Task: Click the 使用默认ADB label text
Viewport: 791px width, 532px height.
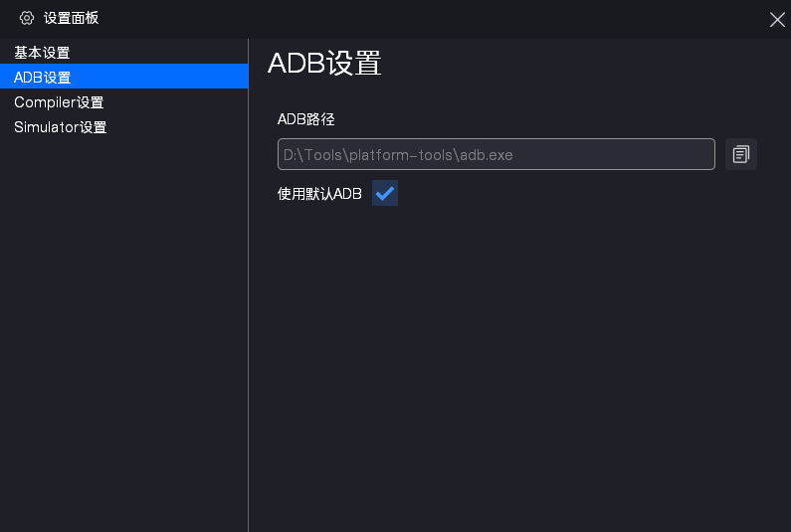Action: tap(319, 194)
